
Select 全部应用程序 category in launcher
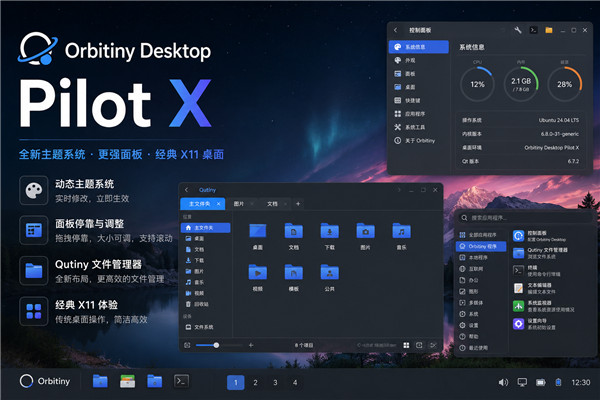[481, 235]
